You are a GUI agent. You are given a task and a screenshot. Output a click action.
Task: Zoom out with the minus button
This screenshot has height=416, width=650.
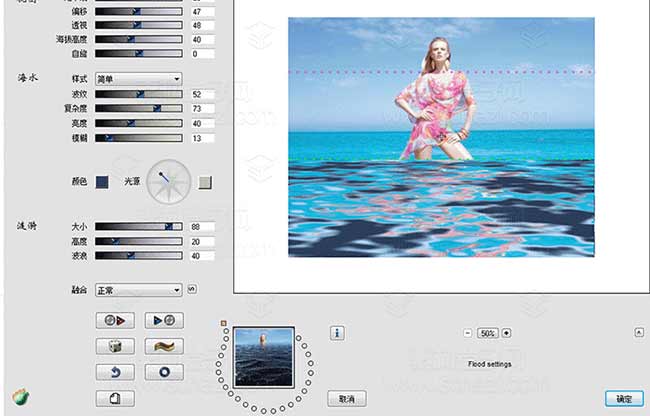[x=468, y=333]
